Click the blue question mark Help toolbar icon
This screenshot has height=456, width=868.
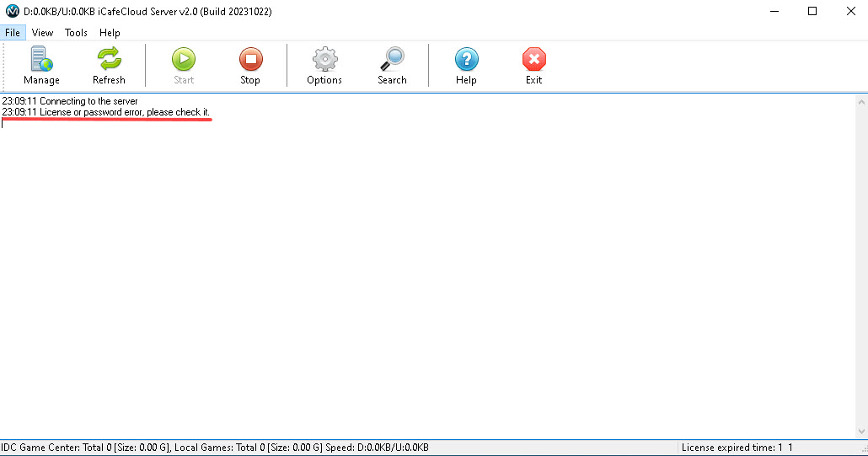(x=466, y=60)
